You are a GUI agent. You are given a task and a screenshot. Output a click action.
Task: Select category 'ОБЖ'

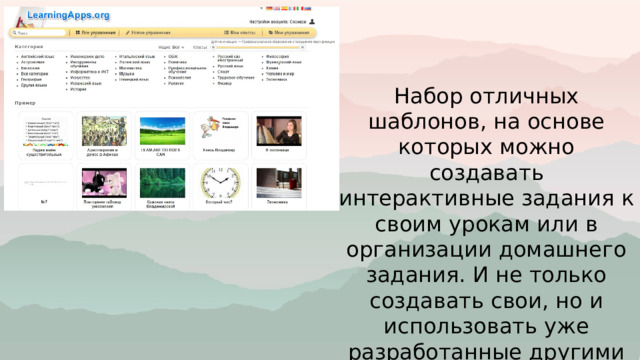click(x=173, y=57)
